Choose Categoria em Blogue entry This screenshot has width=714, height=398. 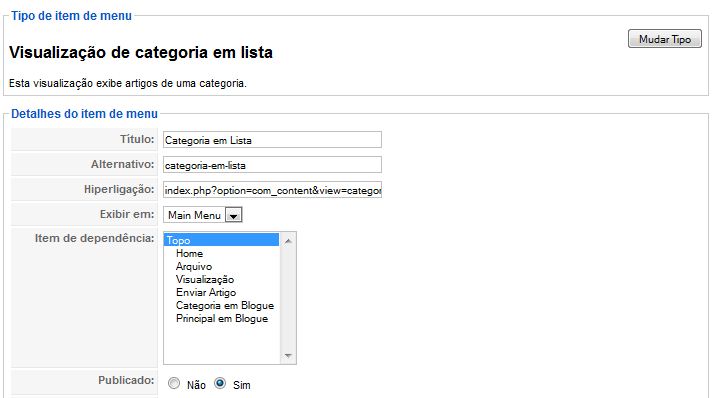point(225,306)
